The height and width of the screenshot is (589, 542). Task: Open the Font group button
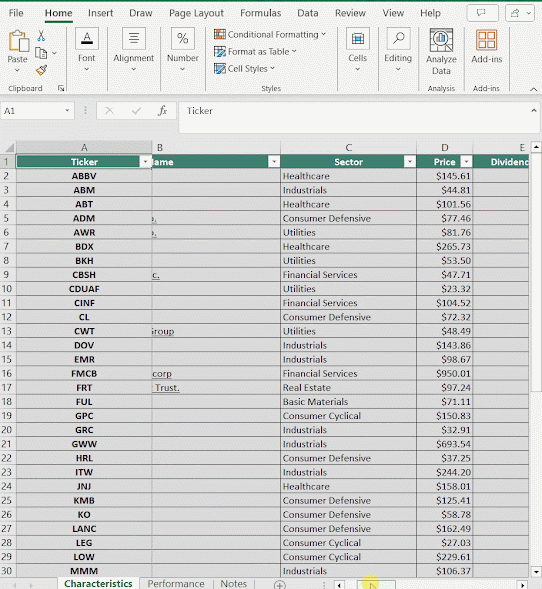(x=87, y=49)
